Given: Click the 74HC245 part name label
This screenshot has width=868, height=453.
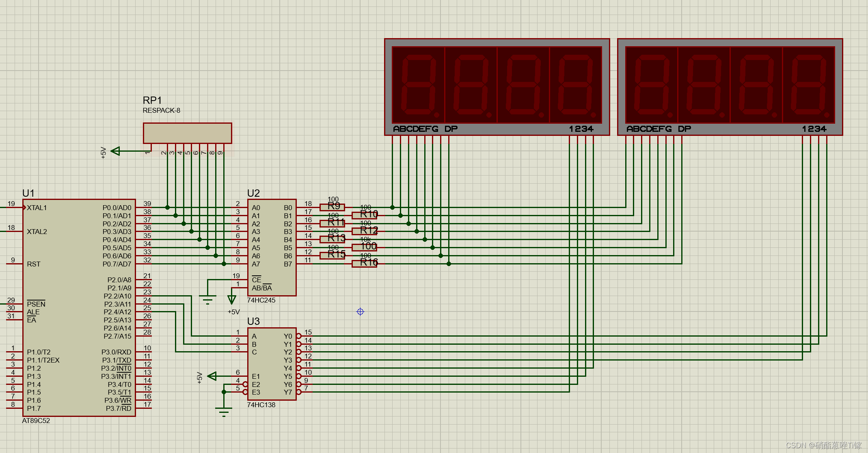Looking at the screenshot, I should pyautogui.click(x=261, y=300).
